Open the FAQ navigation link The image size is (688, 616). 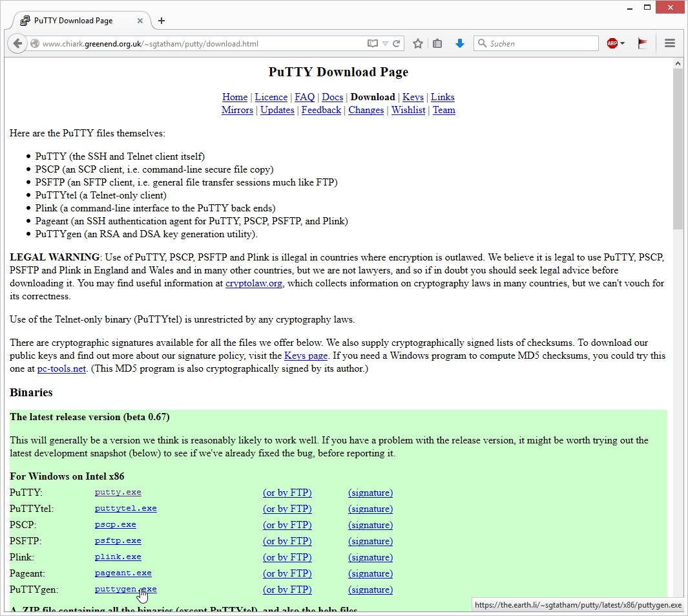304,97
